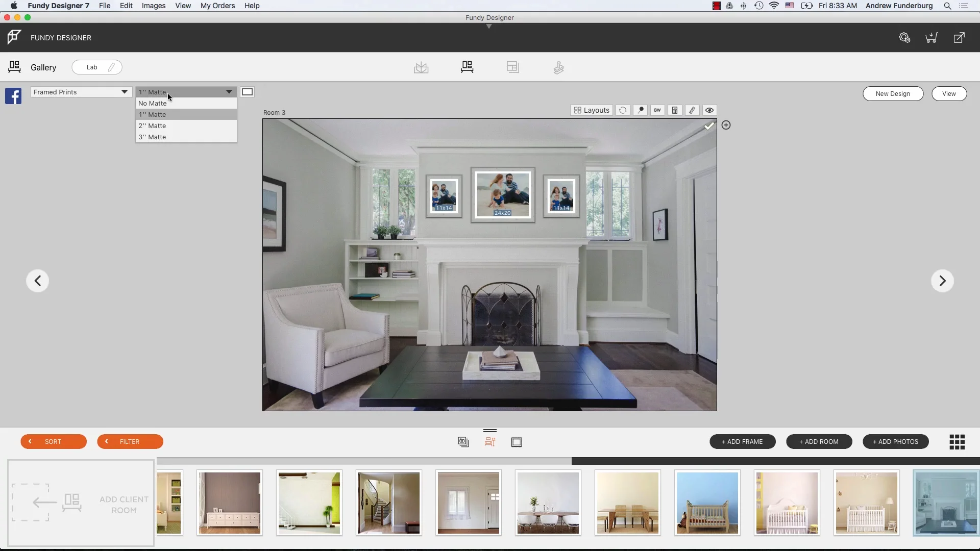Click the Images menu in menu bar
Screen dimensions: 980x551
154,6
